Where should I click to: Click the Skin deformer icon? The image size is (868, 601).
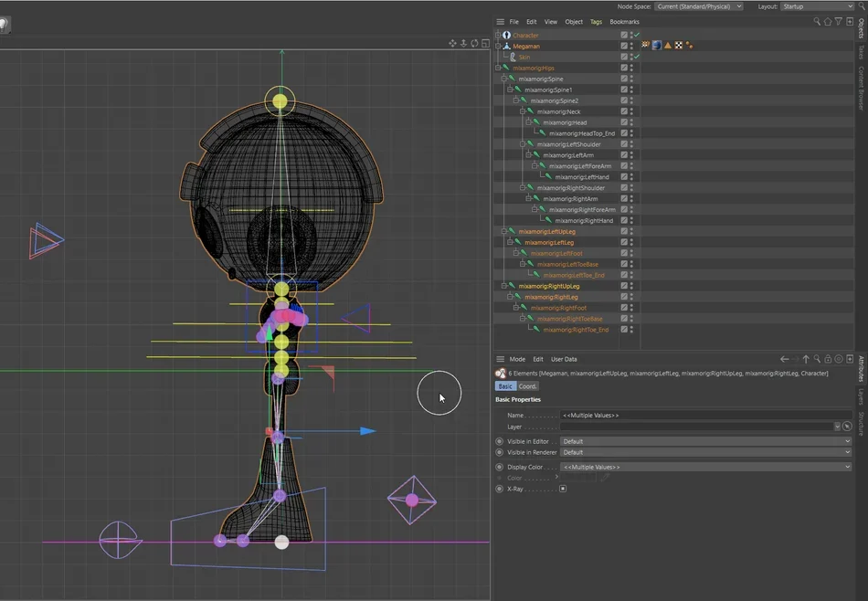point(513,57)
